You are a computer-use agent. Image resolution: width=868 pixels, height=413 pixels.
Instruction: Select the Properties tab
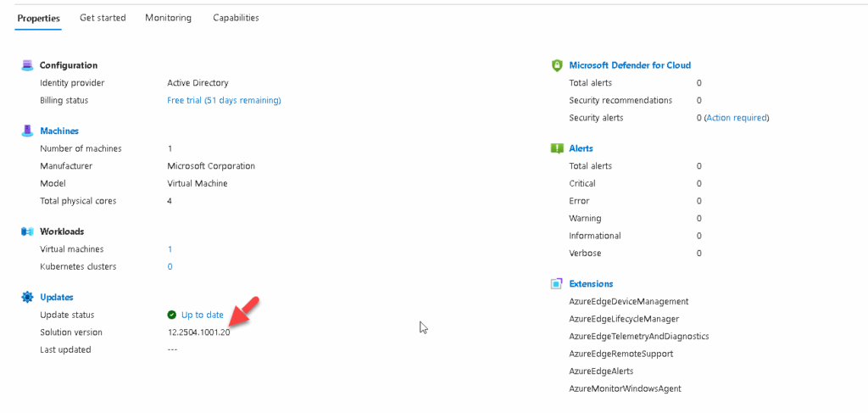click(x=38, y=18)
